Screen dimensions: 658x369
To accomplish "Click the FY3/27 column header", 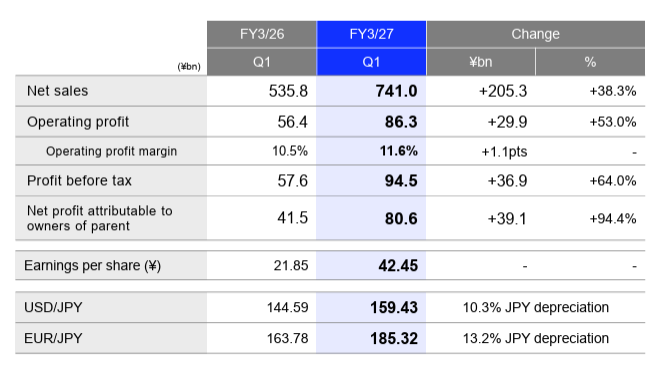I will pyautogui.click(x=371, y=34).
